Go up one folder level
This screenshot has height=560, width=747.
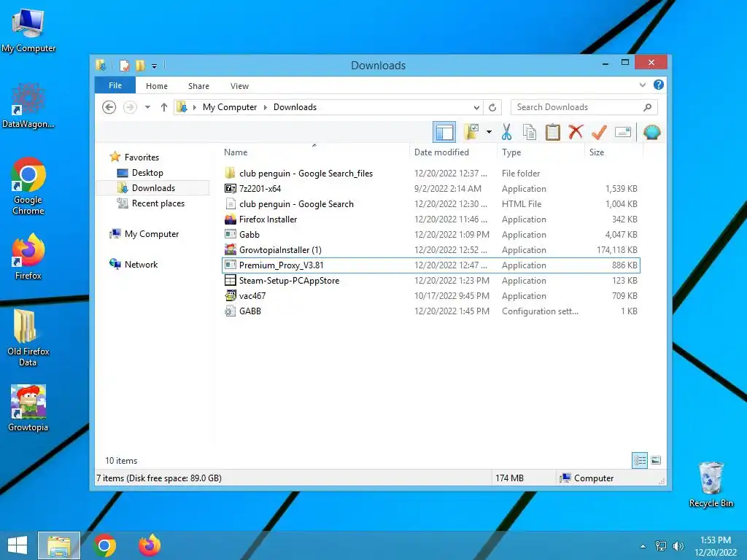(164, 107)
